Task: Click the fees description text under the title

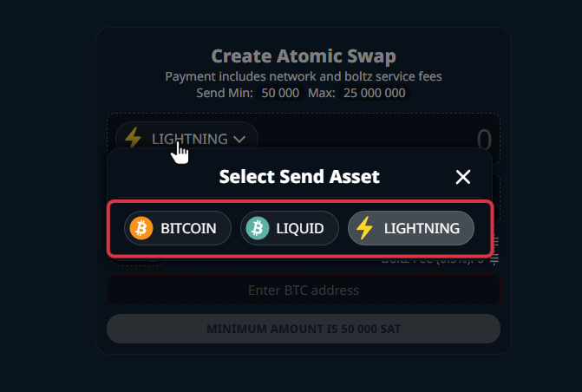Action: click(x=304, y=76)
